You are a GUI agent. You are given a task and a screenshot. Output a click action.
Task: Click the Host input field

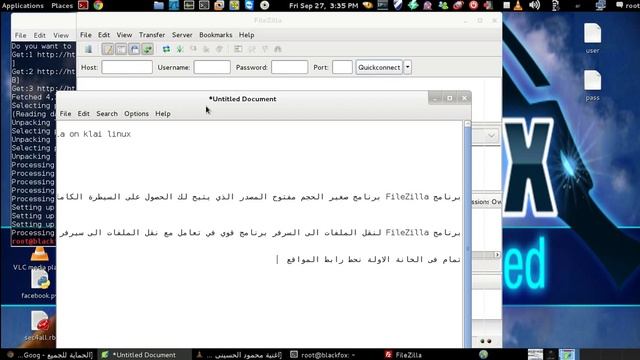click(x=127, y=67)
